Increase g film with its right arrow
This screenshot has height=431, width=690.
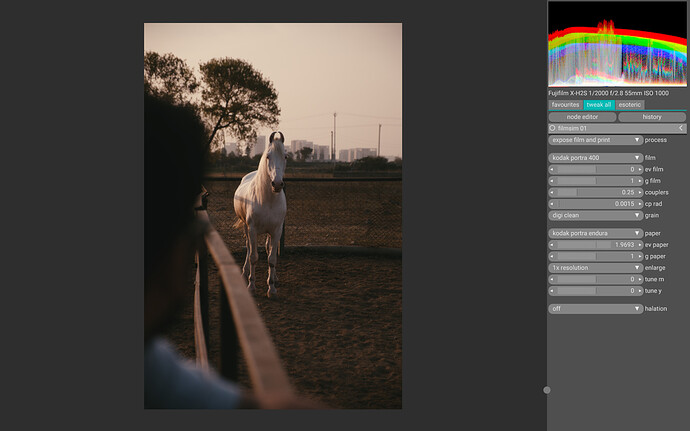coord(640,181)
